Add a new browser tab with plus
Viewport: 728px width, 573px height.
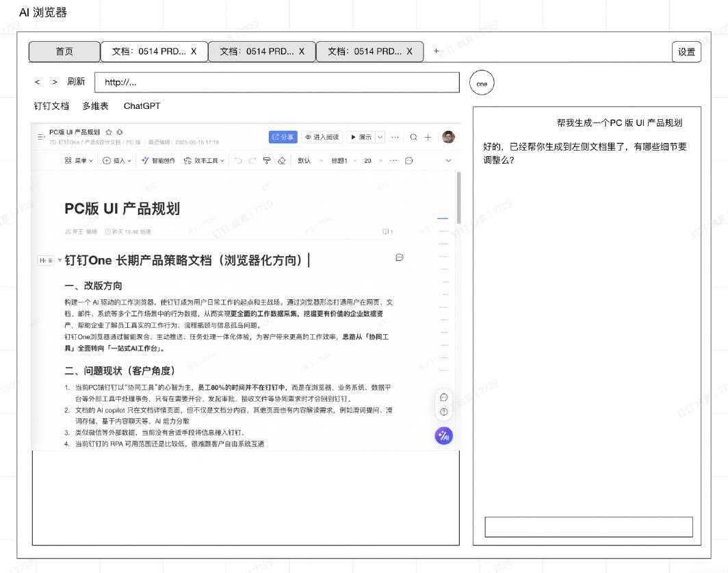pos(436,51)
